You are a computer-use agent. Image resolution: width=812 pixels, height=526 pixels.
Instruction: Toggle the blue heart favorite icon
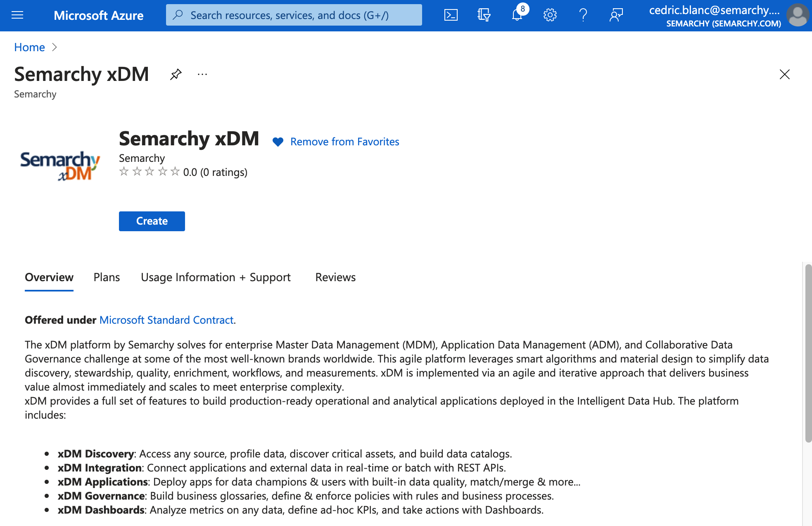pos(278,142)
